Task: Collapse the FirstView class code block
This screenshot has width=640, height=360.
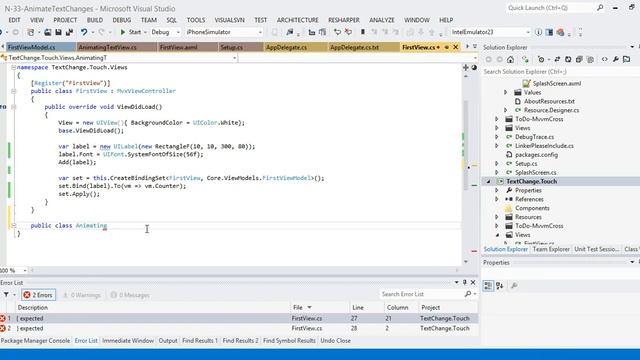Action: point(13,91)
